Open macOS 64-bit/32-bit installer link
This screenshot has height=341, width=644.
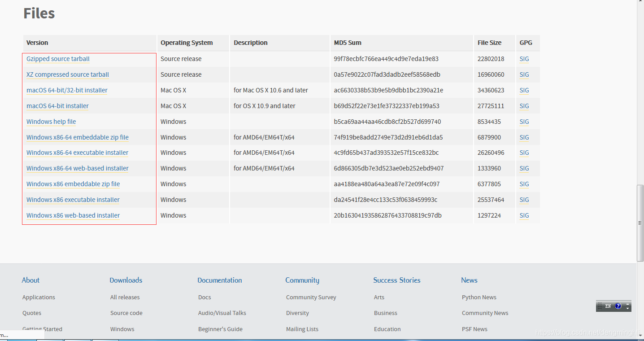(x=67, y=90)
